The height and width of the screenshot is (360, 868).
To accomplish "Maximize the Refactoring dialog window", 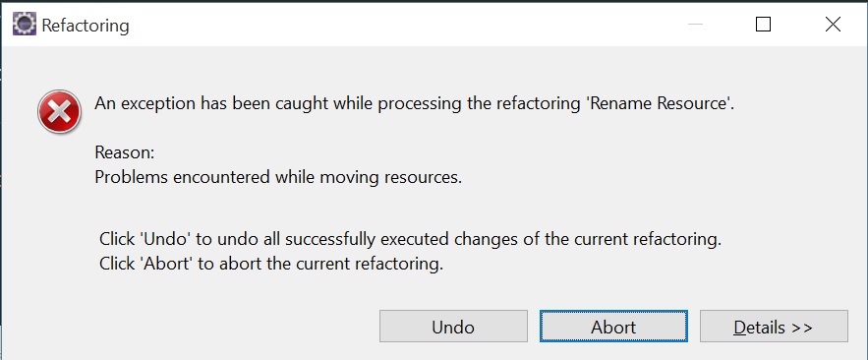I will [764, 25].
